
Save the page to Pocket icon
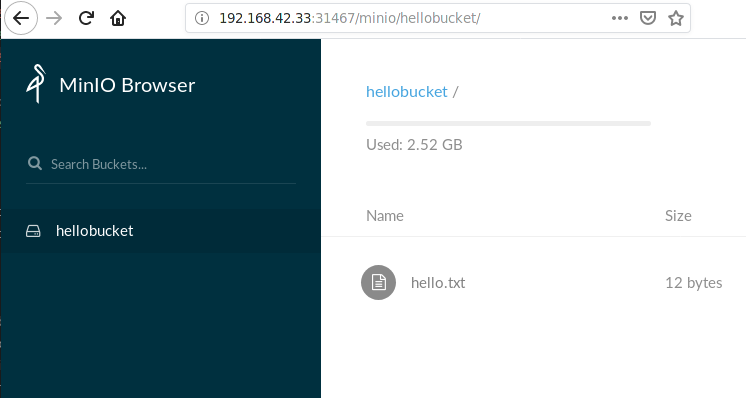(x=648, y=18)
